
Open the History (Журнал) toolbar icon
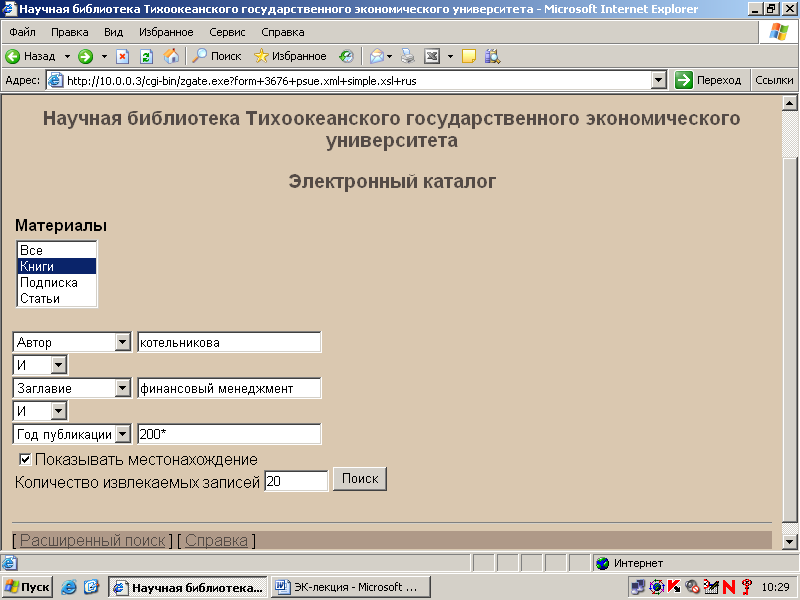click(x=346, y=56)
